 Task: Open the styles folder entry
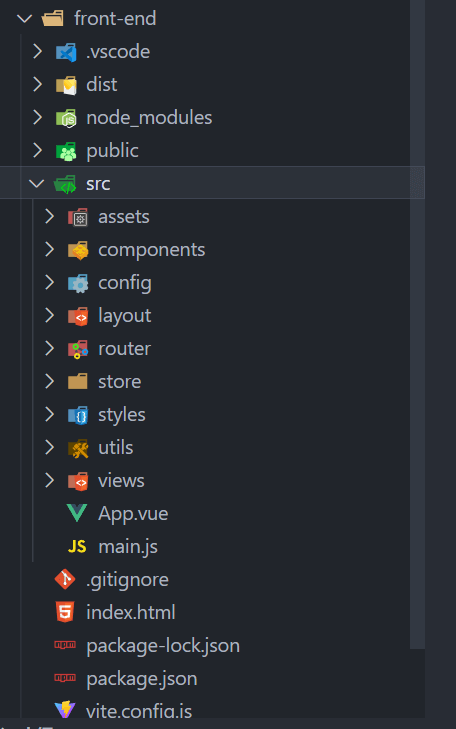click(122, 415)
